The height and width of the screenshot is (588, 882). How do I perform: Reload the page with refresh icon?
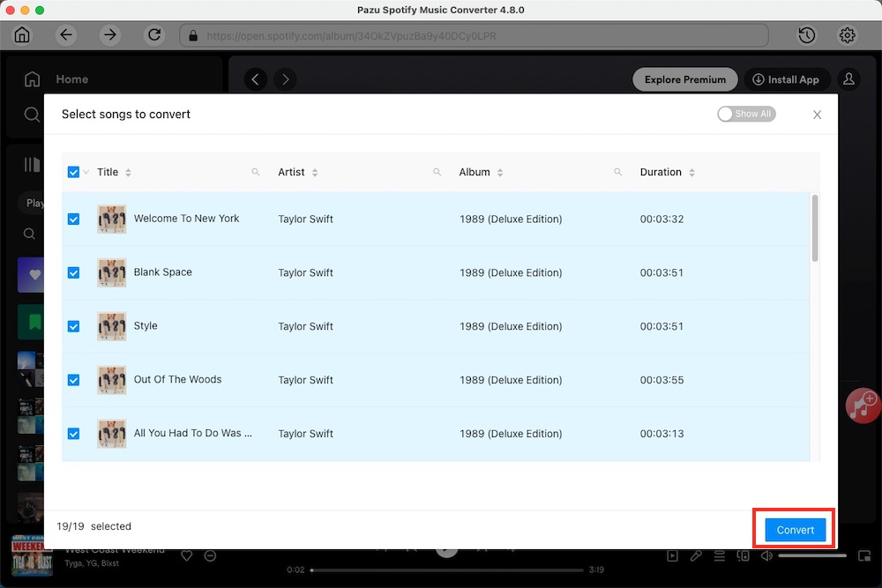[154, 35]
